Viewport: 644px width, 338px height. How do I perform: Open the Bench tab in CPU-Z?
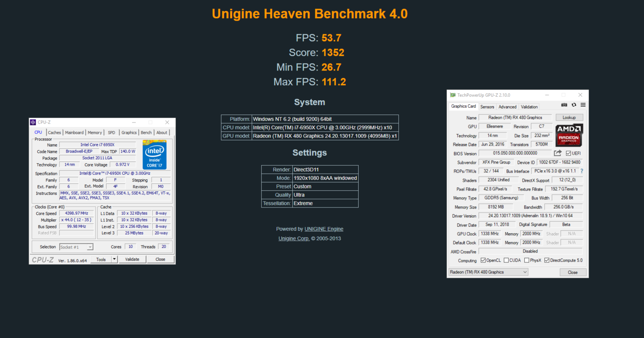coord(146,132)
